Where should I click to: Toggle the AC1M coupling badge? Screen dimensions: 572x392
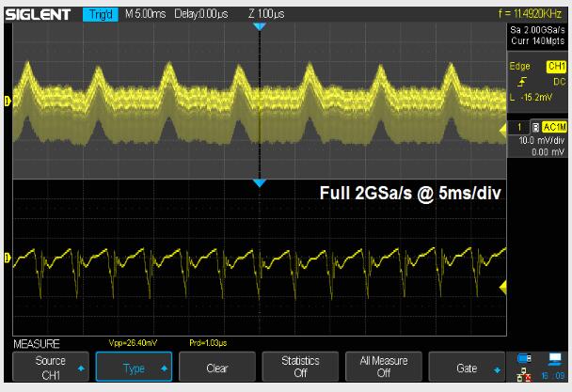[x=554, y=127]
